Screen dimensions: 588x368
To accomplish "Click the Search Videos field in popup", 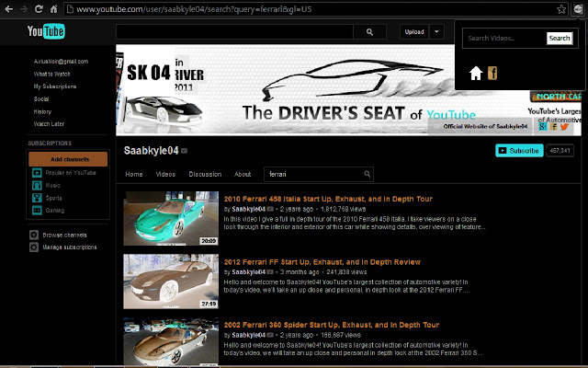I will click(x=504, y=38).
